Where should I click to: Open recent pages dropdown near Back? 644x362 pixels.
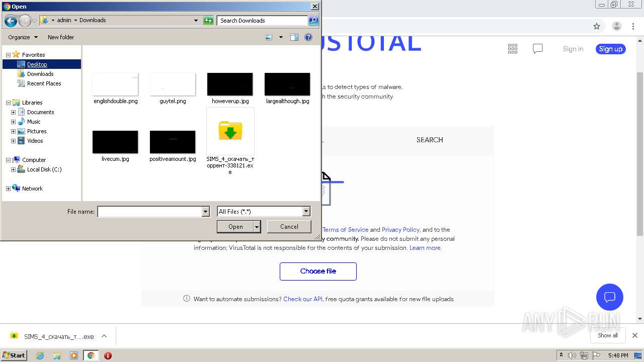[x=34, y=21]
